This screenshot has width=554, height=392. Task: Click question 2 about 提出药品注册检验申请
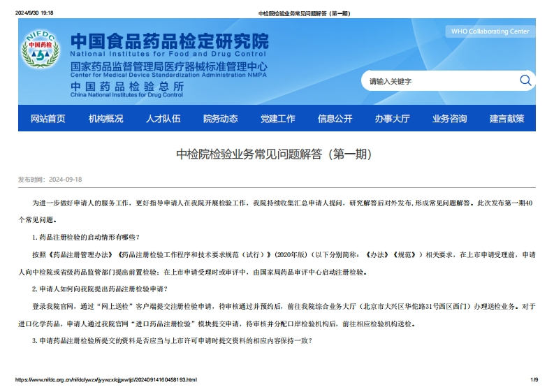point(100,289)
